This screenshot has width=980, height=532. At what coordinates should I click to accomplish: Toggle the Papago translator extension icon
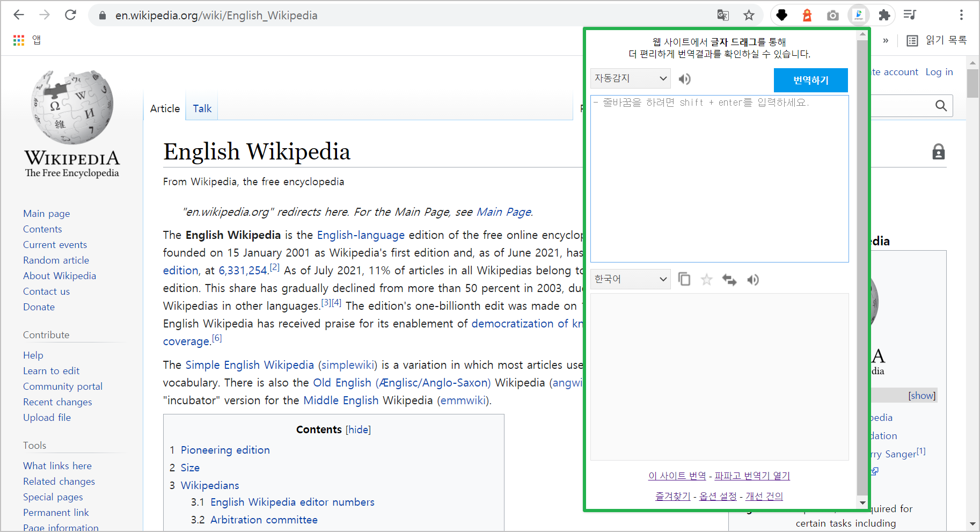(x=859, y=15)
